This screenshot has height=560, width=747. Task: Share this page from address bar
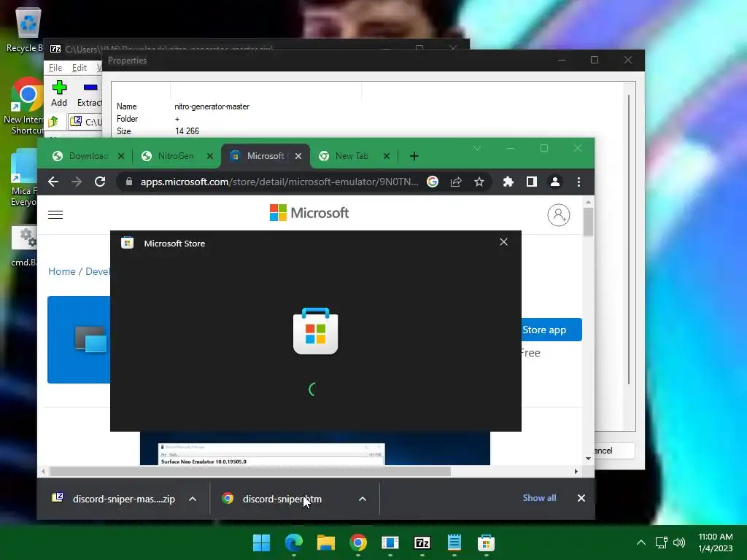point(456,182)
